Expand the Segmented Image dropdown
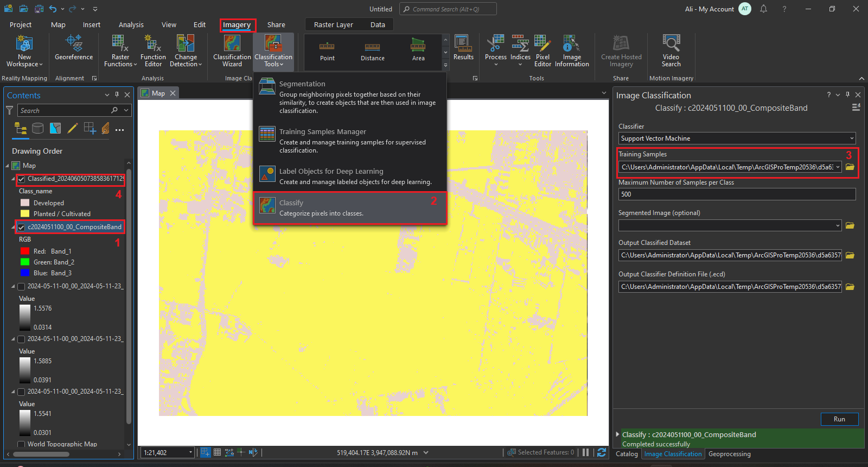 [x=838, y=225]
